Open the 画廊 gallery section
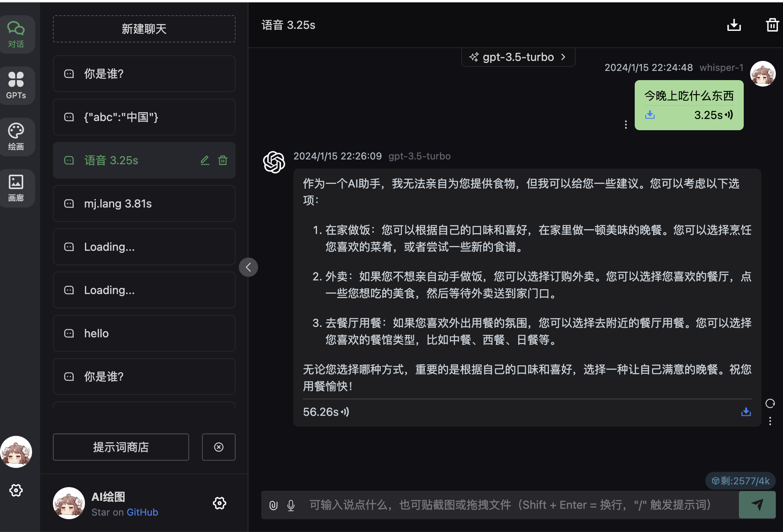 pos(16,188)
